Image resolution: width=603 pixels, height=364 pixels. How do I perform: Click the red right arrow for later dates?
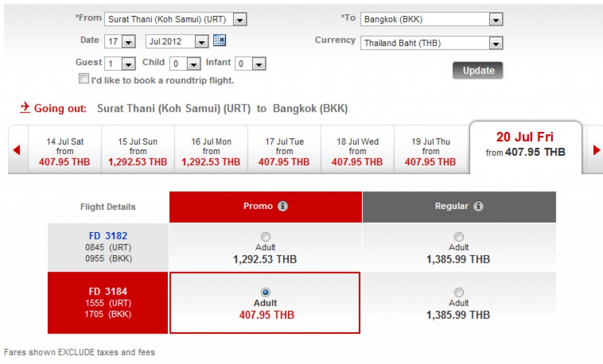point(597,150)
